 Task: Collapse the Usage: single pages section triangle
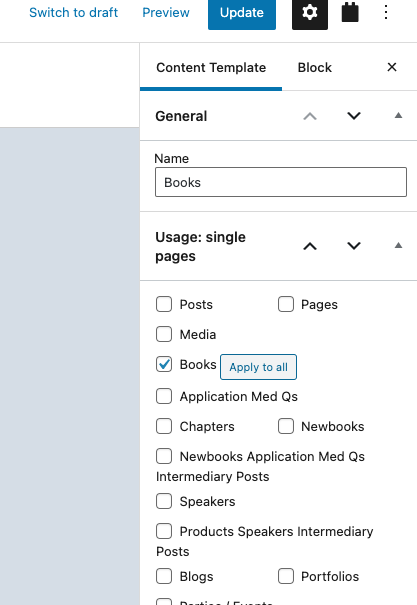(398, 245)
